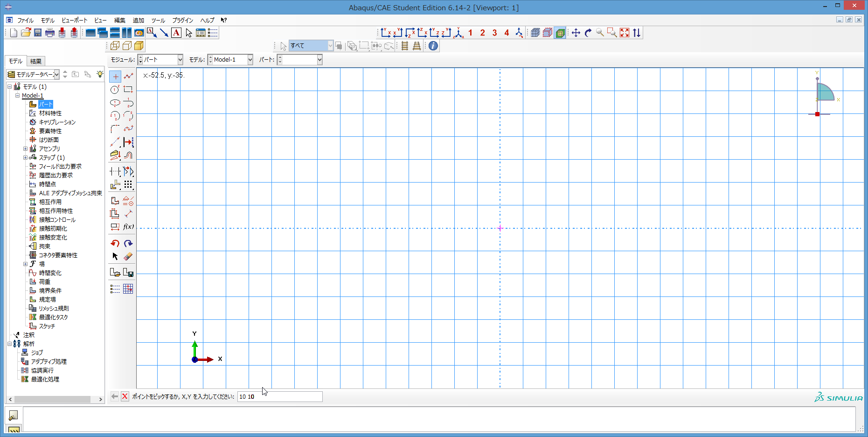This screenshot has height=437, width=868.
Task: Toggle wireframe render style
Action: click(115, 46)
